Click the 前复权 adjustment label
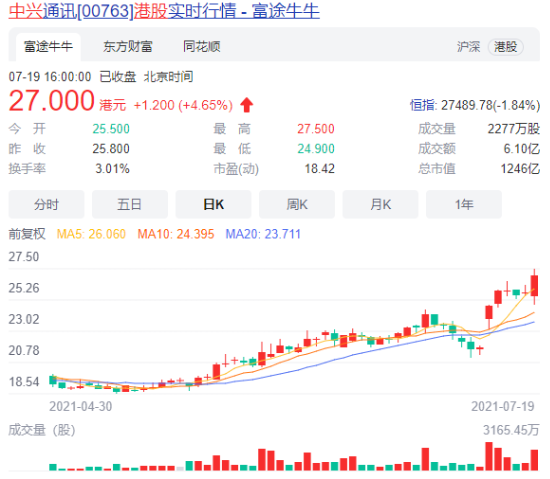Image resolution: width=550 pixels, height=479 pixels. (x=27, y=234)
